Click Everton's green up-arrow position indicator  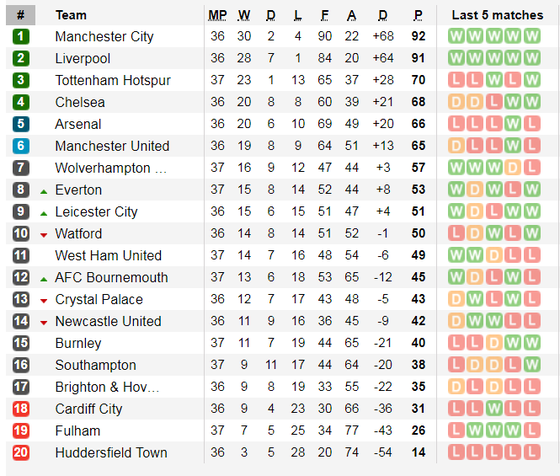44,192
